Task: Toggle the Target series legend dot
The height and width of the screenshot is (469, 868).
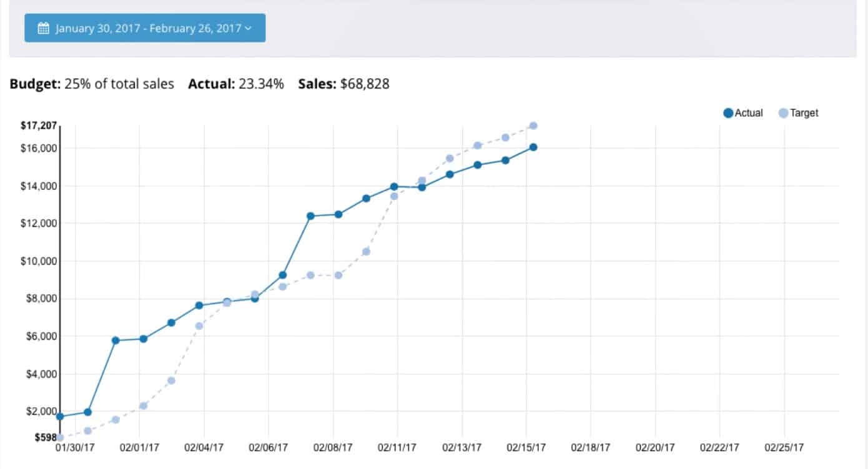Action: (783, 113)
